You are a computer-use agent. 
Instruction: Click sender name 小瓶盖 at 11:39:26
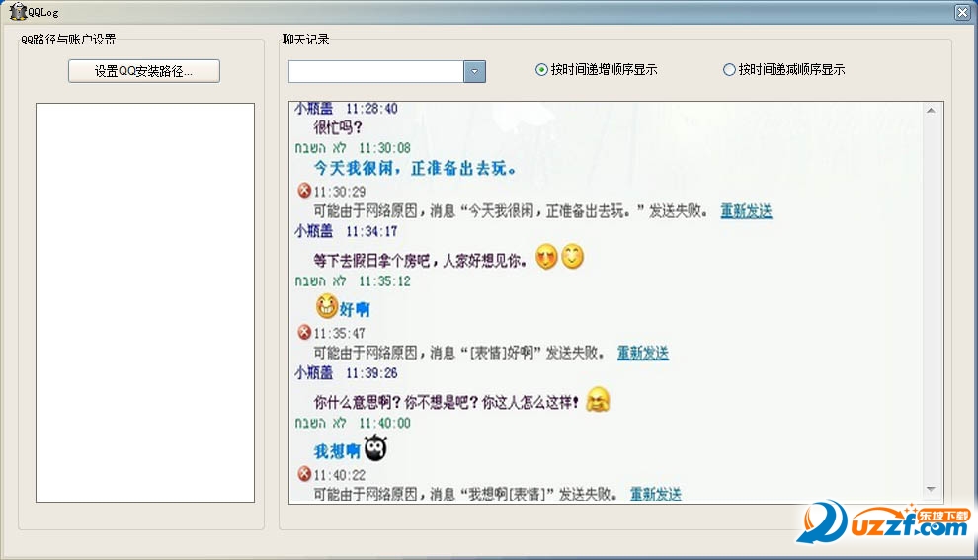pyautogui.click(x=314, y=373)
